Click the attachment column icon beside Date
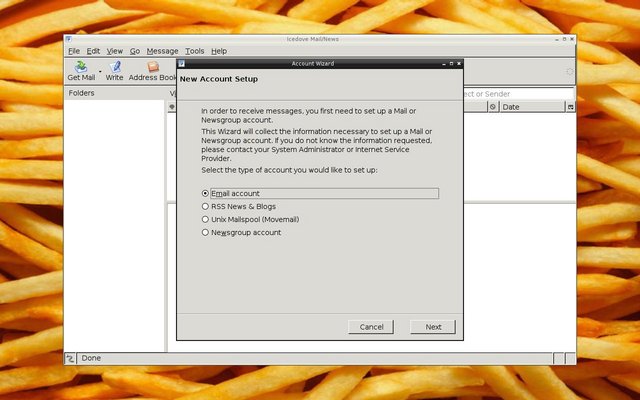The image size is (640, 400). 492,107
